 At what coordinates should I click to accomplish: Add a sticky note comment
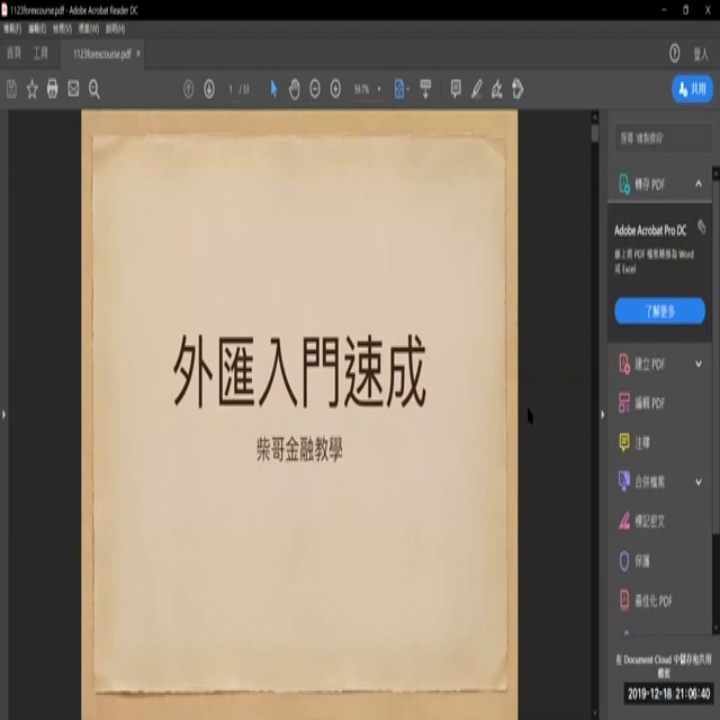(x=456, y=90)
